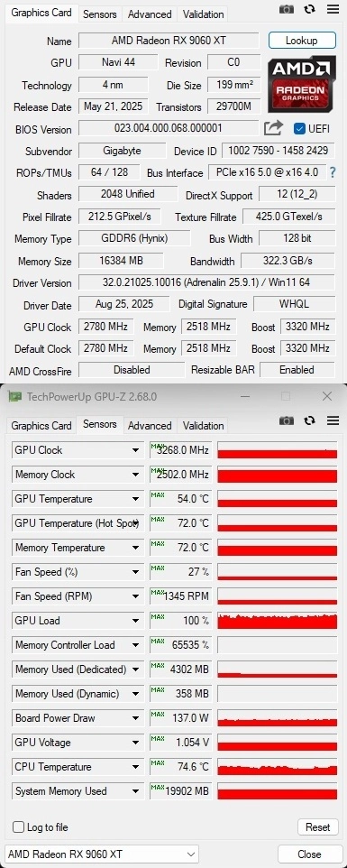Image resolution: width=347 pixels, height=868 pixels.
Task: Click the AMD Radeon Graphics logo
Action: [302, 84]
